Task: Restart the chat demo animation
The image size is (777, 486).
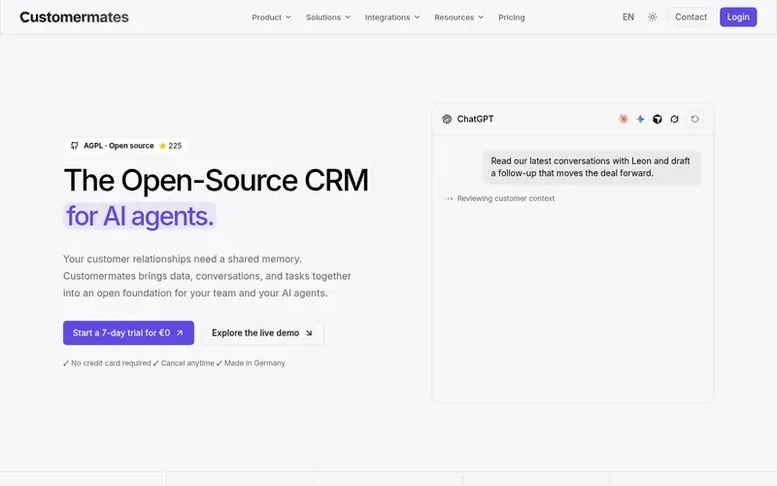Action: [x=695, y=119]
